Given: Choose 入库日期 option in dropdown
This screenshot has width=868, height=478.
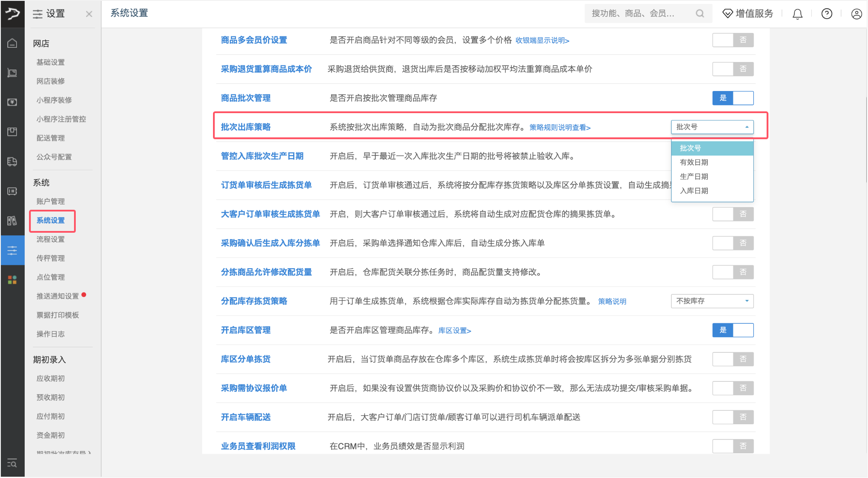Looking at the screenshot, I should coord(694,191).
